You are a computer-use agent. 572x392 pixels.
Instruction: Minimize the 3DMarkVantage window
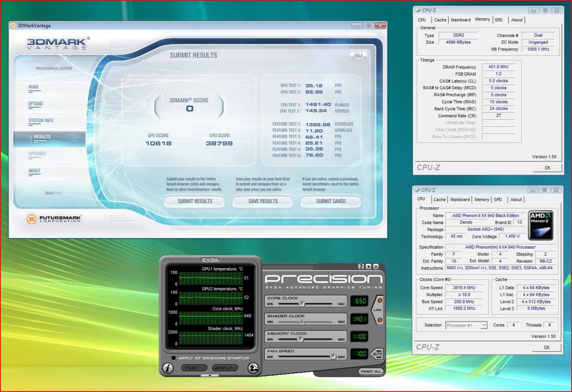357,26
